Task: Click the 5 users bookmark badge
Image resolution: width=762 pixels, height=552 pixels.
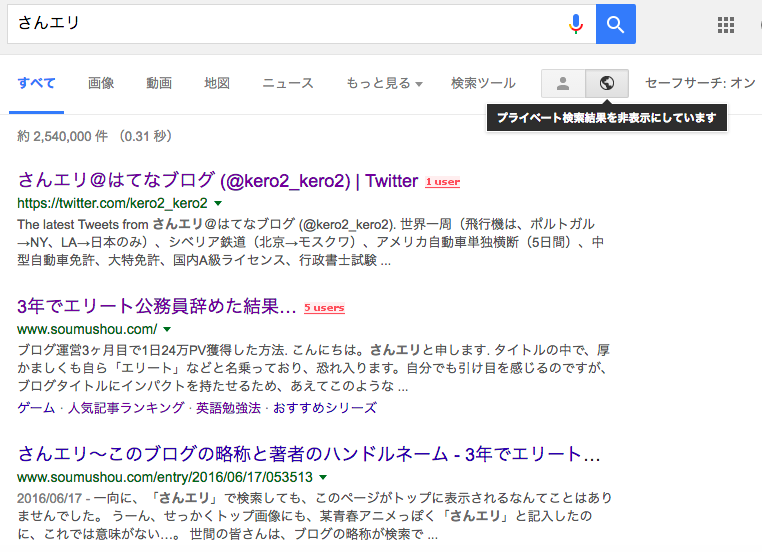Action: tap(324, 308)
